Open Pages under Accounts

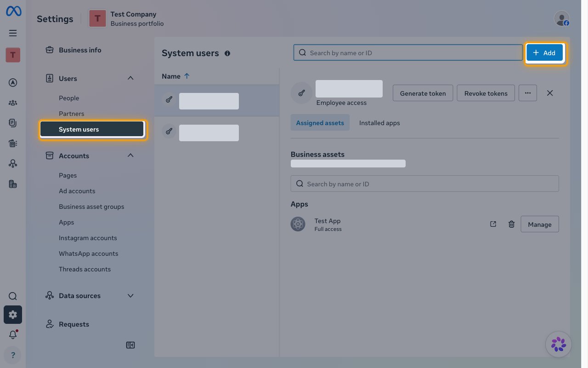coord(68,175)
